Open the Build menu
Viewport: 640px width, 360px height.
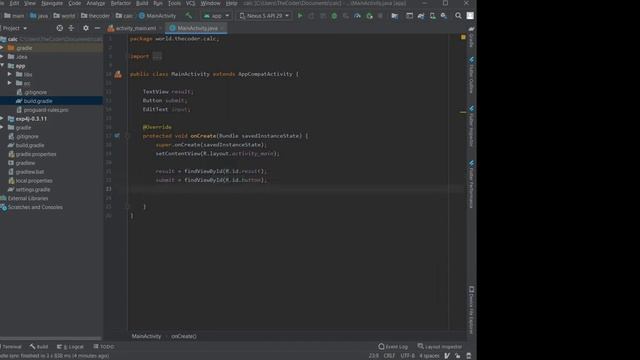[142, 3]
